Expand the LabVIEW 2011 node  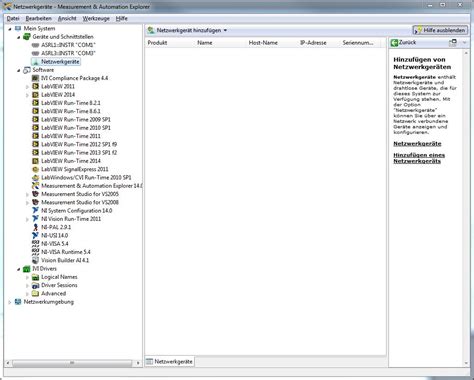point(27,87)
